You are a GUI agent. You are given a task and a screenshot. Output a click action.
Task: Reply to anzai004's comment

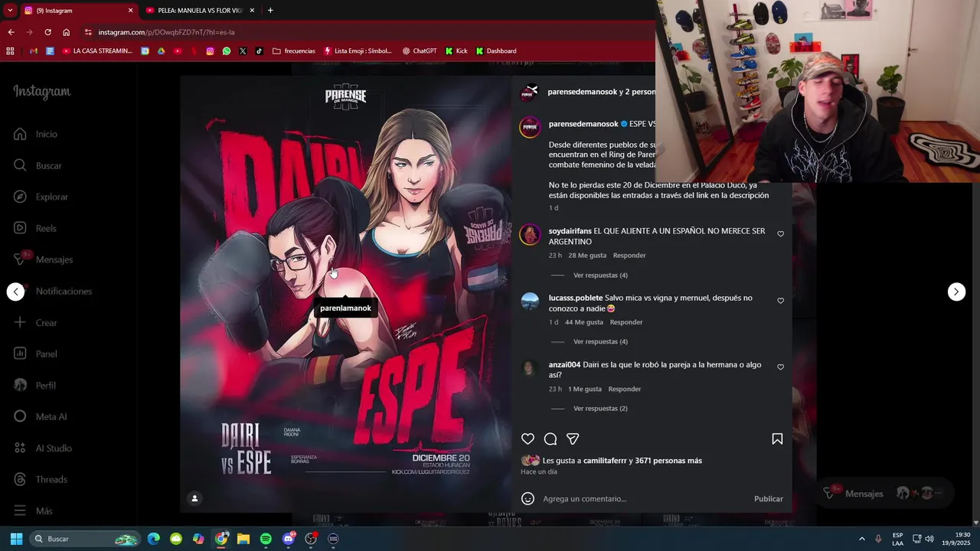(625, 389)
